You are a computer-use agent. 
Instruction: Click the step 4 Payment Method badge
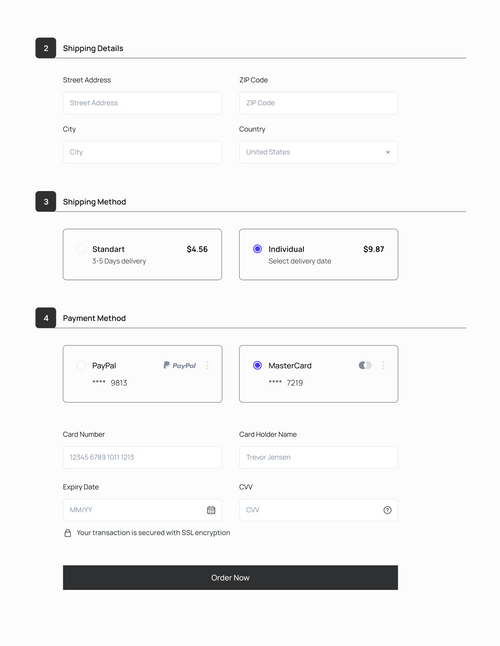click(46, 318)
